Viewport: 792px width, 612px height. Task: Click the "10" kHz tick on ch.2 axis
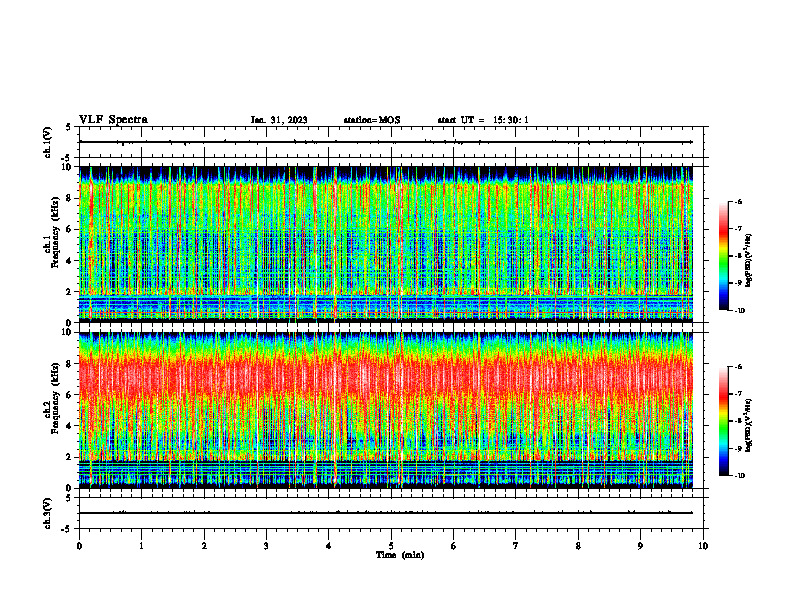[x=68, y=332]
